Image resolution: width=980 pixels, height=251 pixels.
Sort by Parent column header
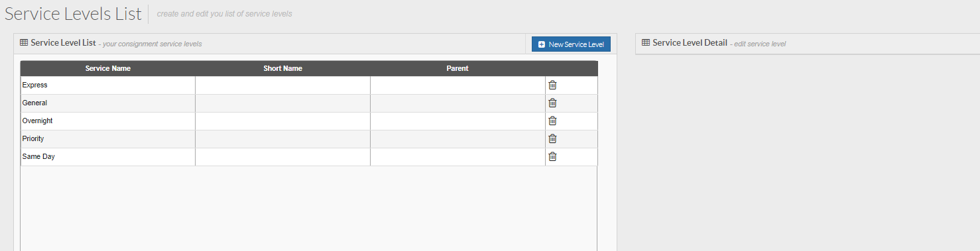(x=458, y=68)
